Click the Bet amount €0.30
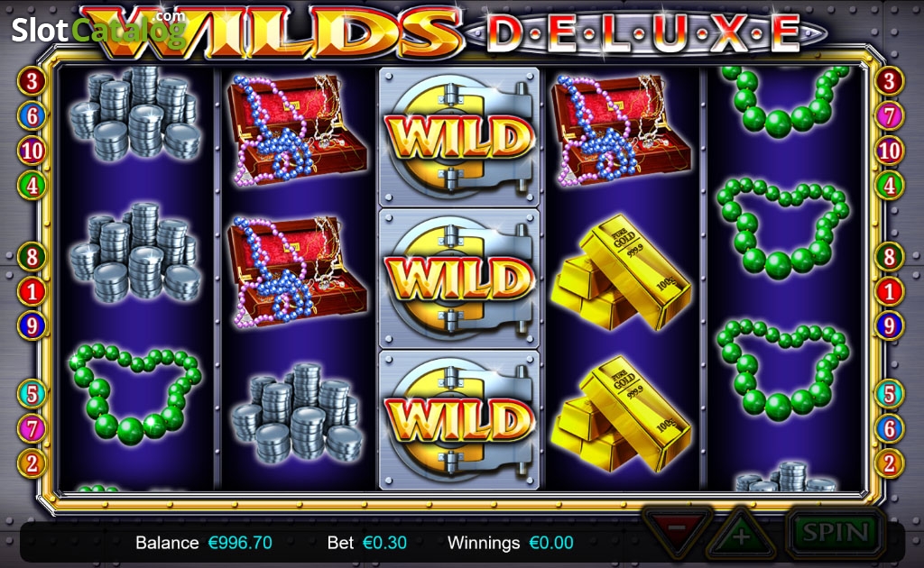This screenshot has height=568, width=924. point(384,543)
